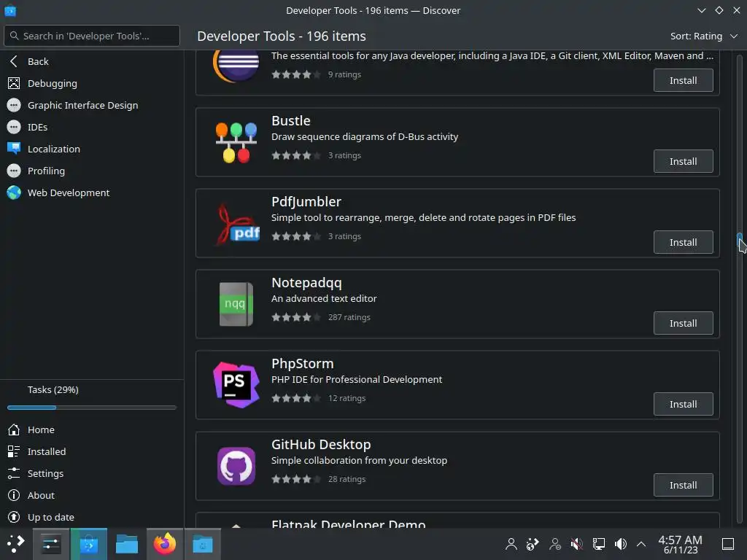Open System Settings taskbar icon

pos(50,544)
